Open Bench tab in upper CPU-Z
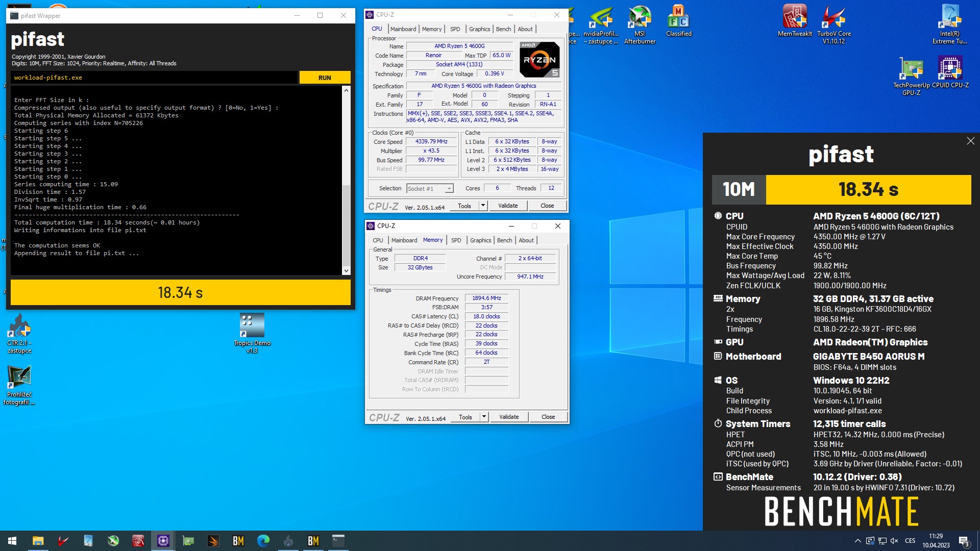 (504, 29)
